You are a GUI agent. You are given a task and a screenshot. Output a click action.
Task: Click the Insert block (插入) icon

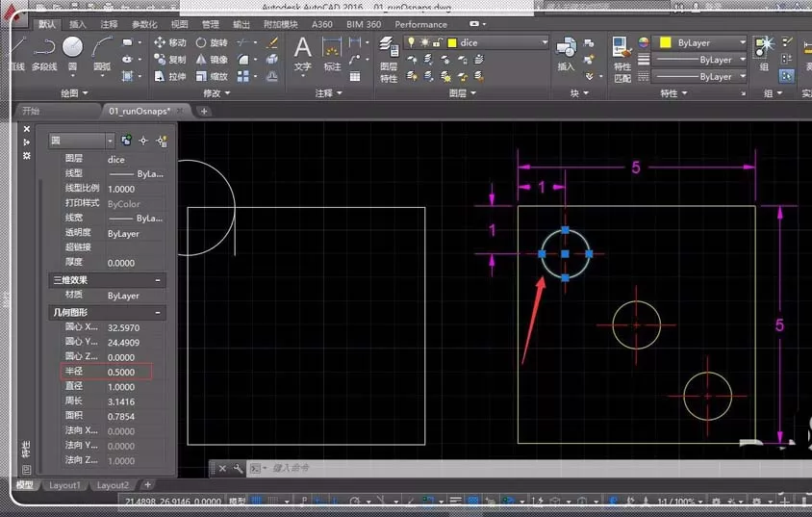pos(566,54)
